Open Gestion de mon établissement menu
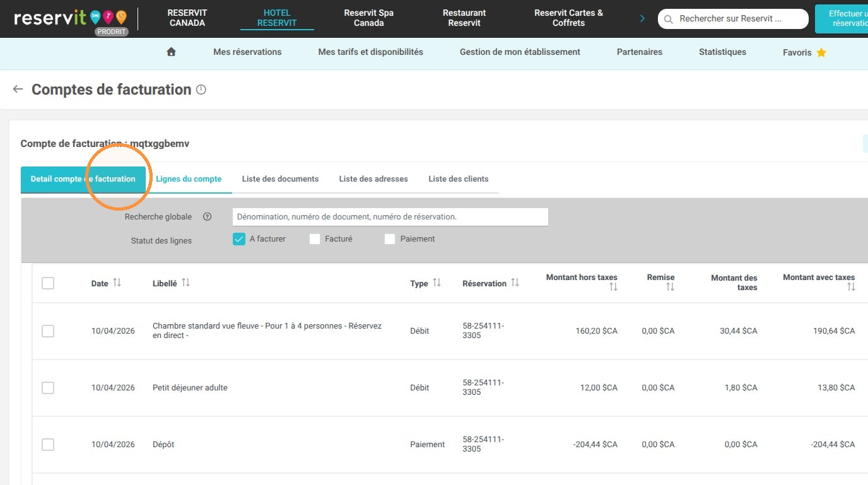This screenshot has height=485, width=868. pos(520,52)
